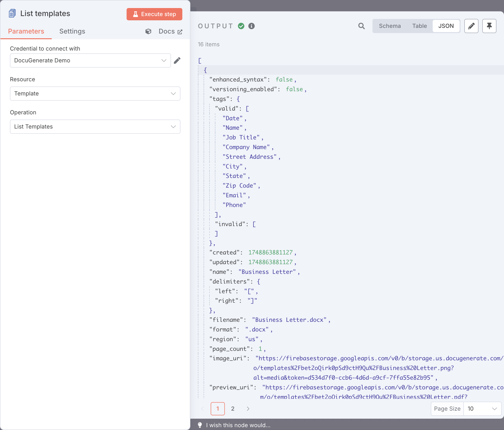Click the "image_uri" key
The height and width of the screenshot is (430, 504).
coord(228,358)
